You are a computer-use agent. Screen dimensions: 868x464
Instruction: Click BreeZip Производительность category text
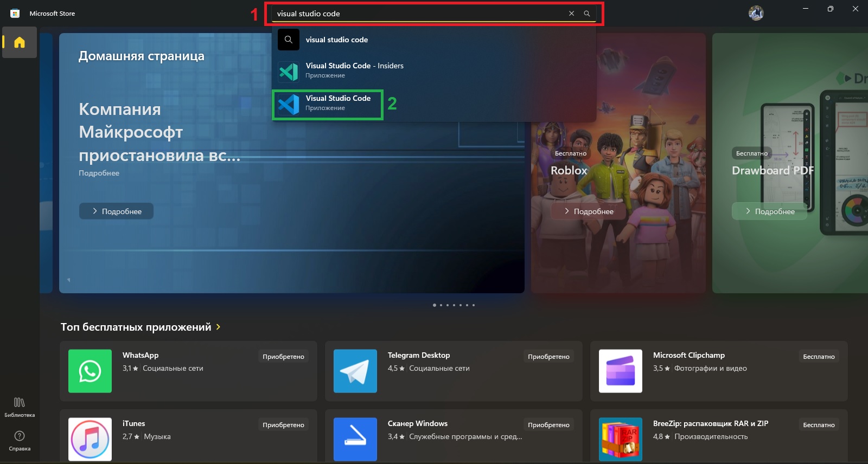coord(711,436)
